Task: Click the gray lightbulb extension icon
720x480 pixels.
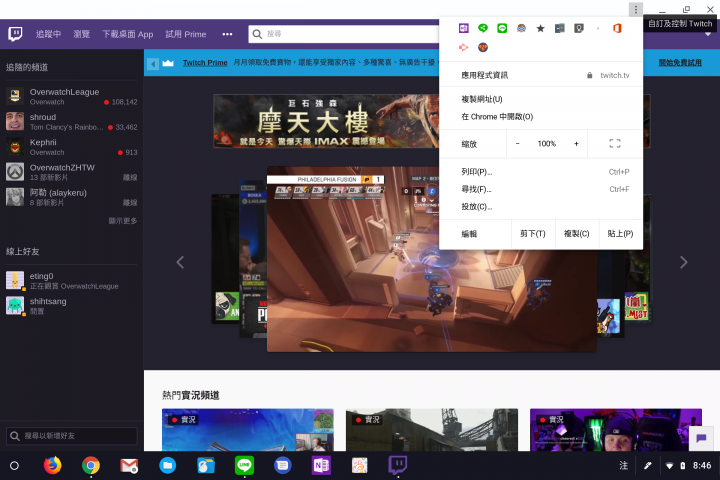Action: [x=579, y=28]
